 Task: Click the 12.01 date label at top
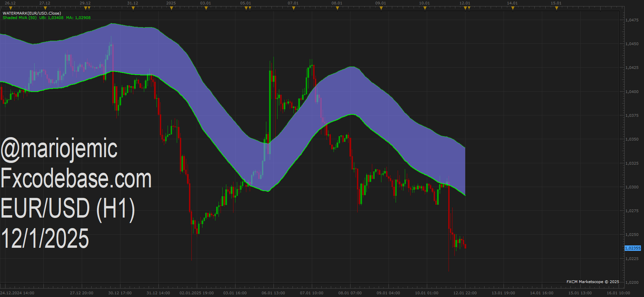click(x=465, y=3)
